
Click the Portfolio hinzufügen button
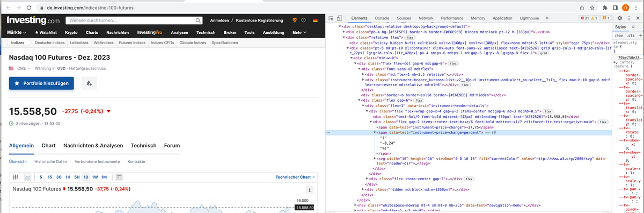pos(41,83)
